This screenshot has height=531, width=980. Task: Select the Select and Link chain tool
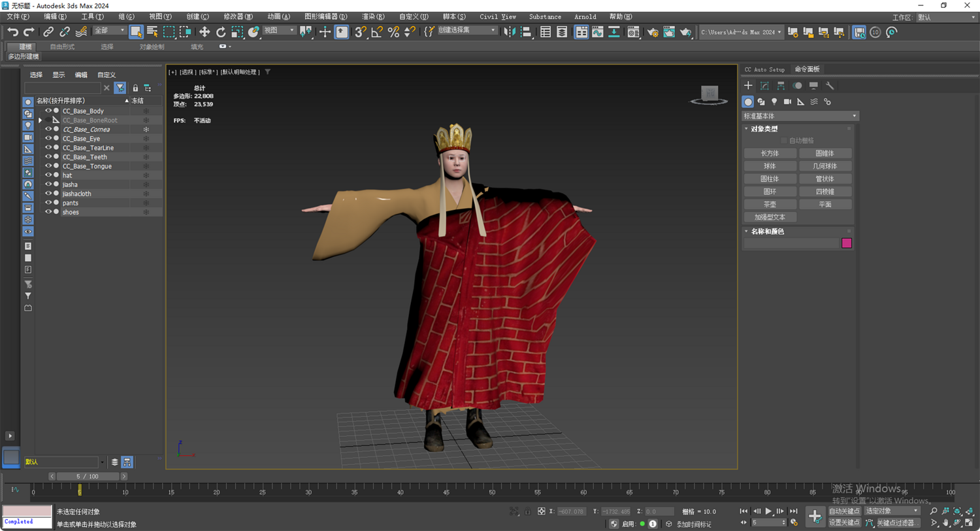pyautogui.click(x=48, y=31)
